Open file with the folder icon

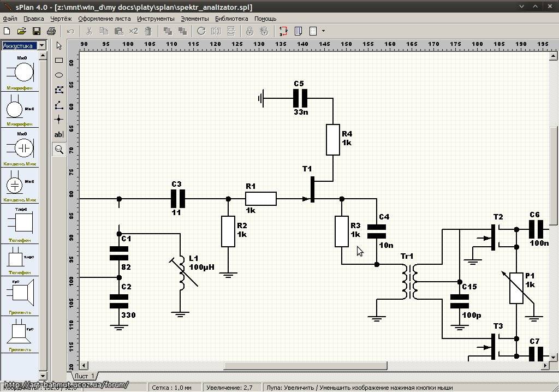tap(21, 31)
